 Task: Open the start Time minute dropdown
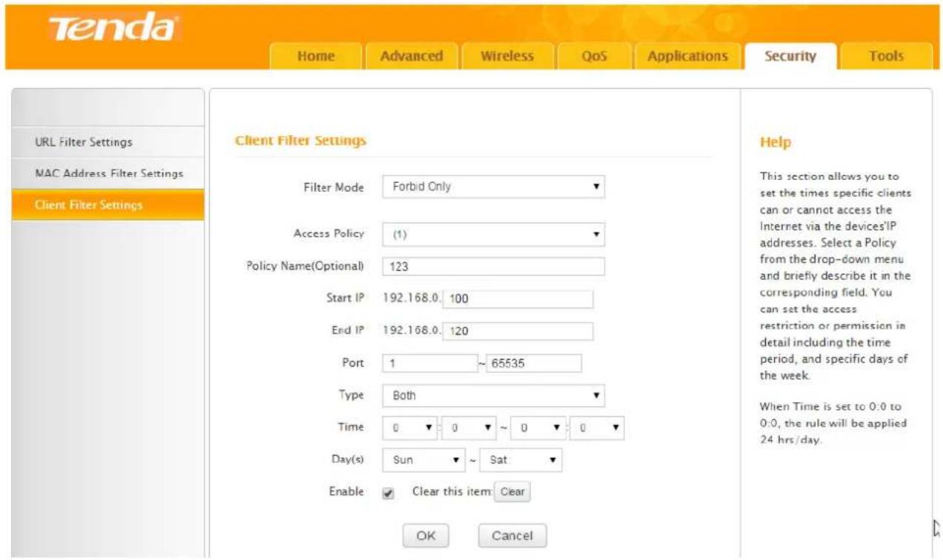(470, 427)
